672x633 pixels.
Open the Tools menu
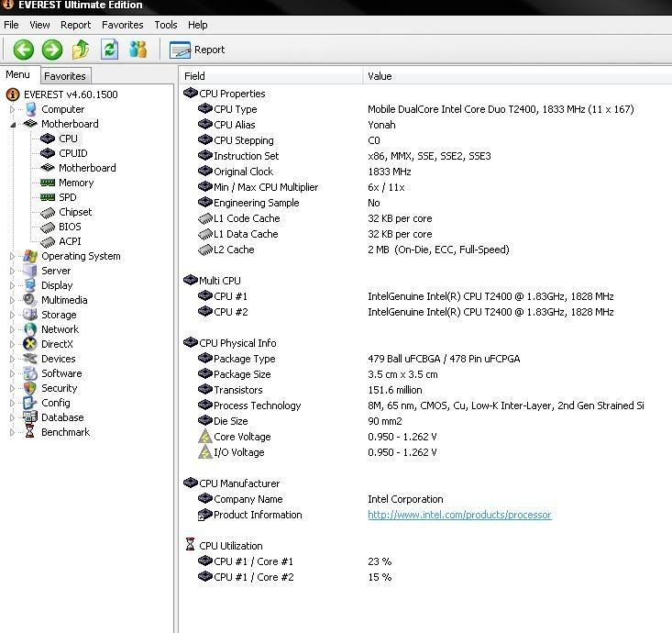tap(166, 25)
